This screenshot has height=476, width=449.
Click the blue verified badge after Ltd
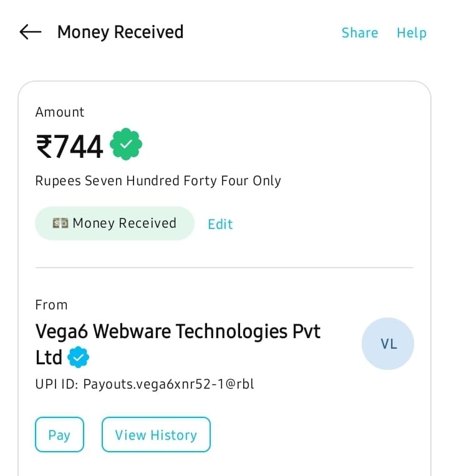[79, 357]
